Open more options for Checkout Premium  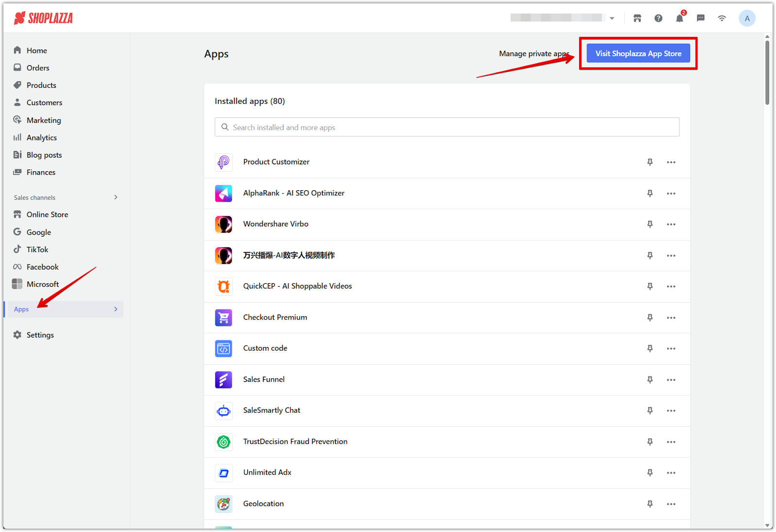click(x=671, y=318)
